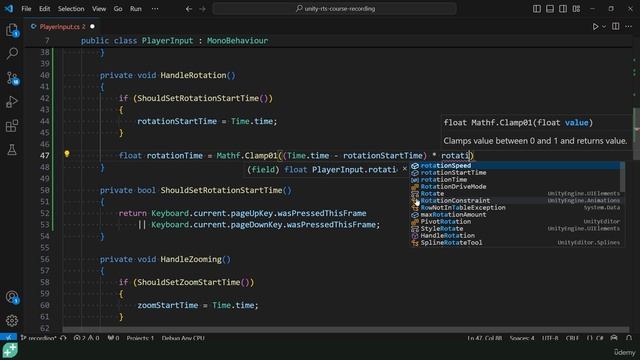Click Ln 47, Col 88 cursor position

(x=484, y=338)
